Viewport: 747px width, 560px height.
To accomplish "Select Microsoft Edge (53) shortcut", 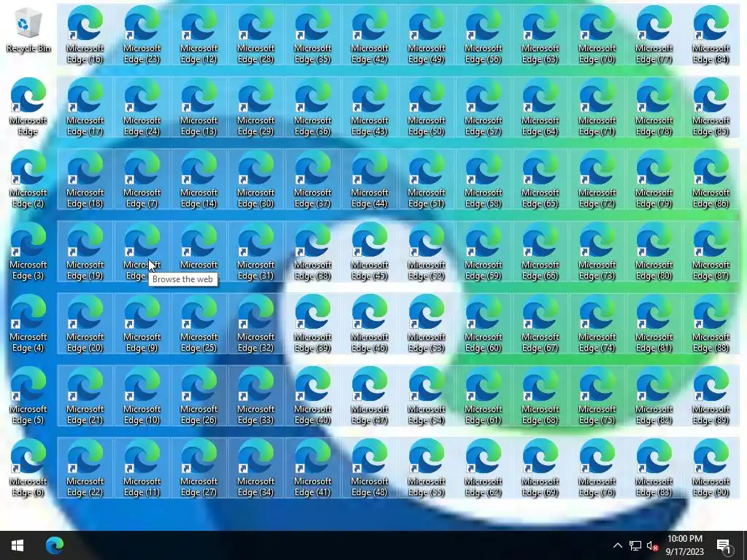I will pos(426,324).
